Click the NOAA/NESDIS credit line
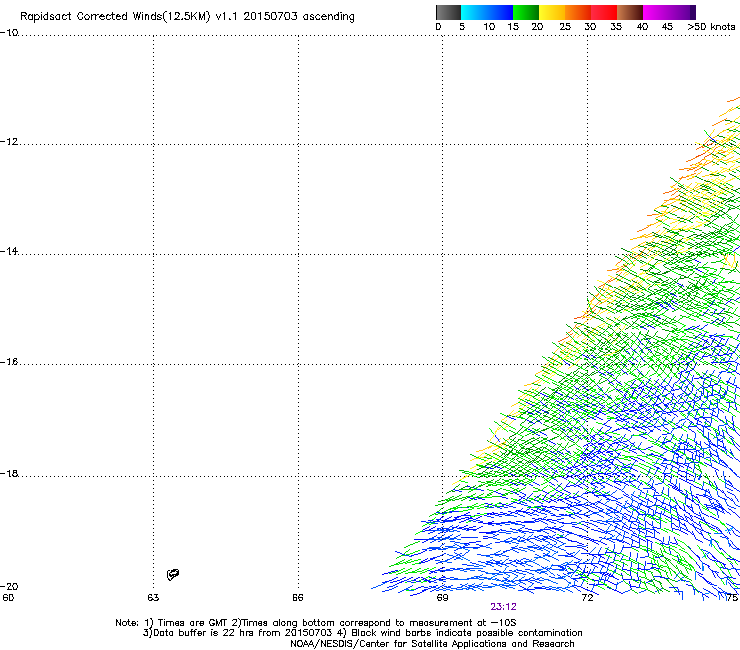Viewport: 740px width, 650px height. pyautogui.click(x=432, y=644)
